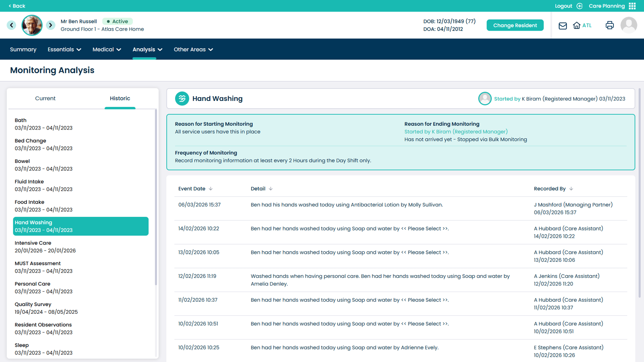
Task: Click the user profile avatar icon
Action: pos(628,25)
